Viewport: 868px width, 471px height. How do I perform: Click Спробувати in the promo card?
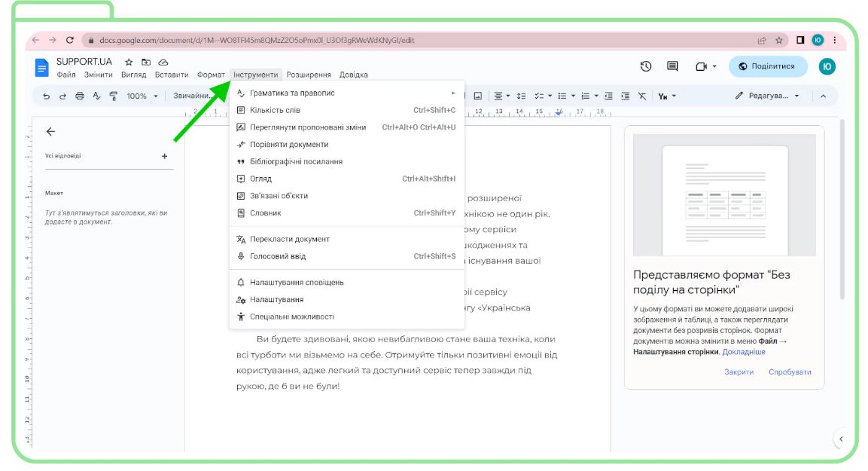pos(790,372)
